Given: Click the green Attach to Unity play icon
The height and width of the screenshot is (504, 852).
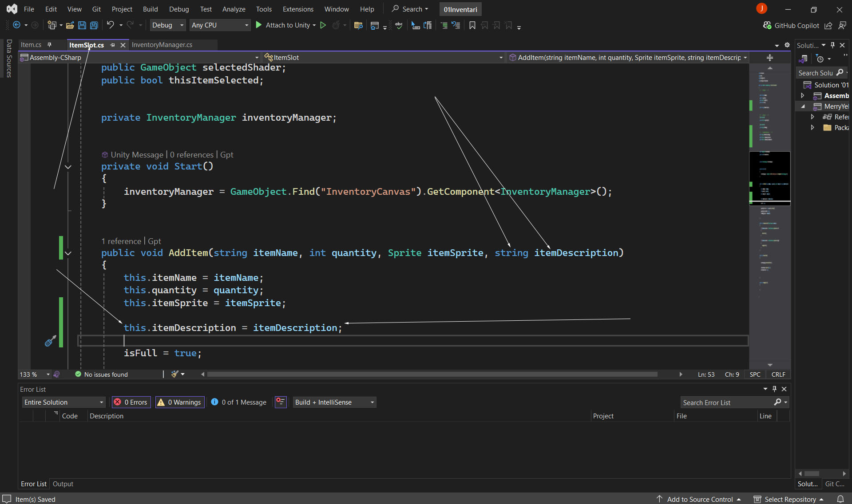Looking at the screenshot, I should (259, 25).
